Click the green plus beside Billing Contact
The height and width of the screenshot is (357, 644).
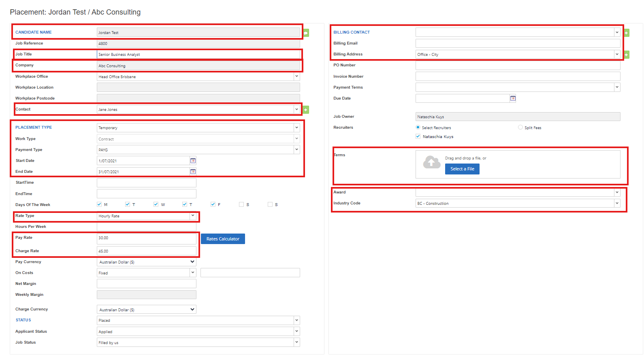pyautogui.click(x=627, y=33)
